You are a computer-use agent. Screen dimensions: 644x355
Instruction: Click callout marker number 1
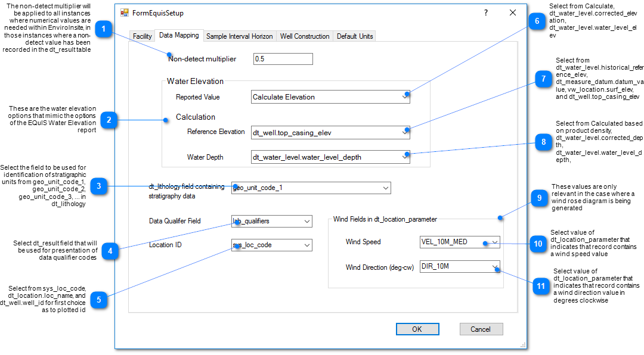pyautogui.click(x=104, y=29)
